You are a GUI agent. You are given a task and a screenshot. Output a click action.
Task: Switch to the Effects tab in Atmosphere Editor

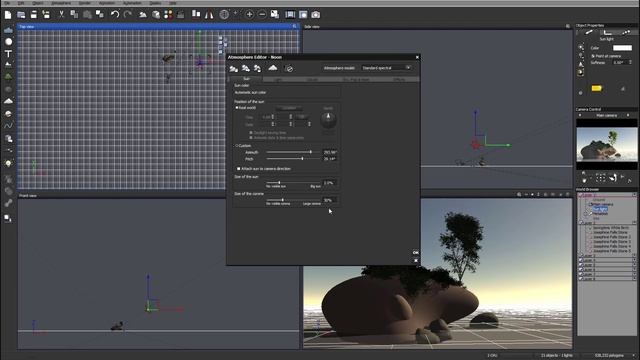[399, 80]
